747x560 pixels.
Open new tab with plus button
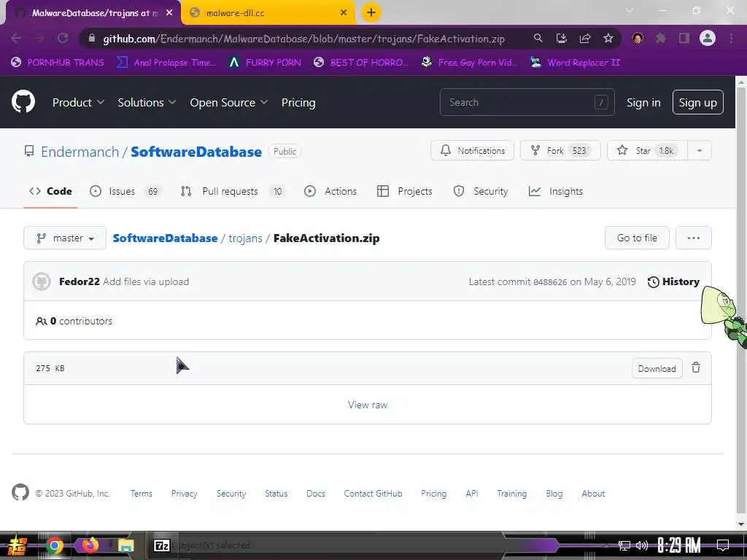click(x=371, y=12)
